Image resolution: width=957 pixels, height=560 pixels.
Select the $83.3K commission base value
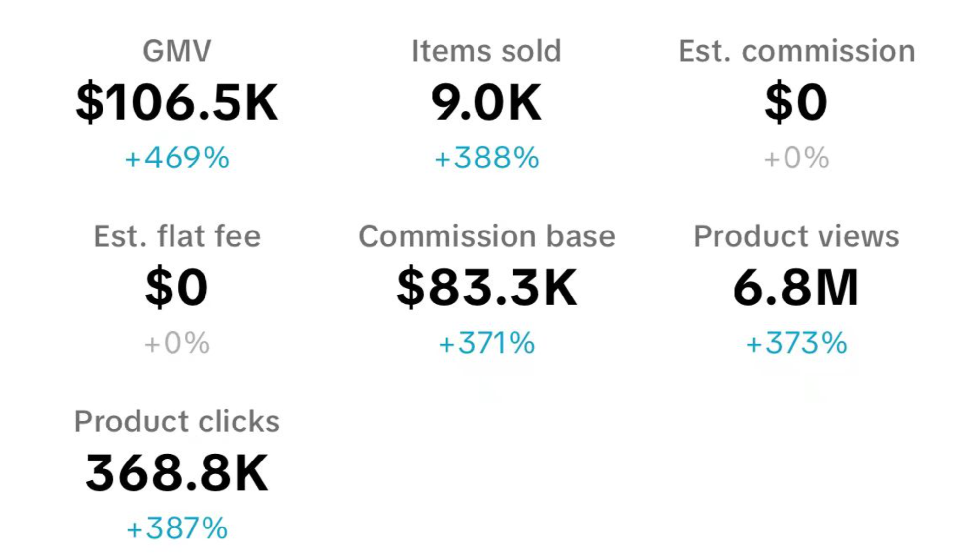coord(486,288)
